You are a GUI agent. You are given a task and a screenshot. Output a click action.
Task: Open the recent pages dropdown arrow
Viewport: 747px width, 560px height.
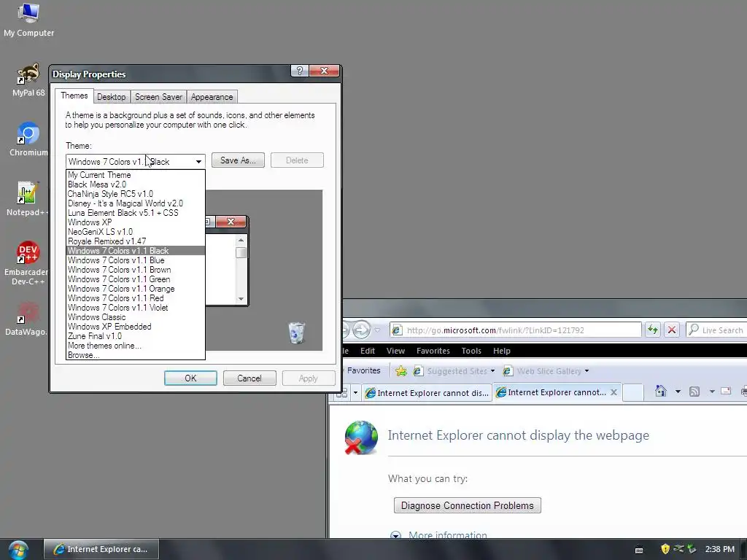coord(377,330)
